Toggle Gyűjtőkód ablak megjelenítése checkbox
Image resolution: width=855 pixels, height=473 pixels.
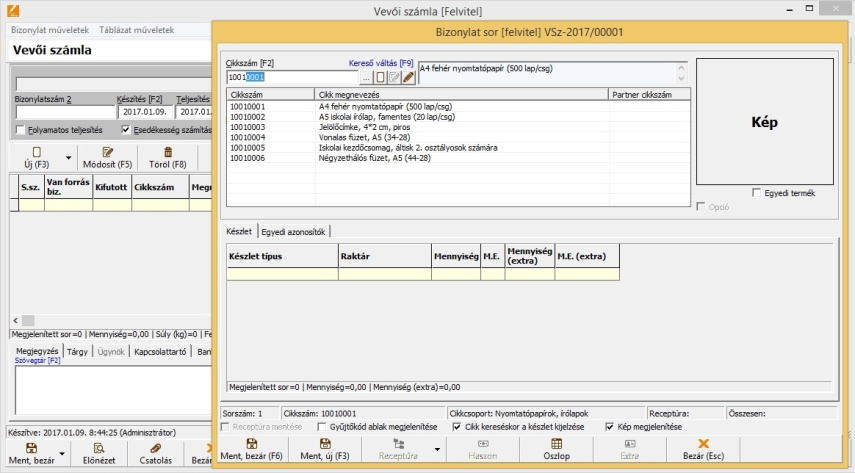tap(322, 427)
